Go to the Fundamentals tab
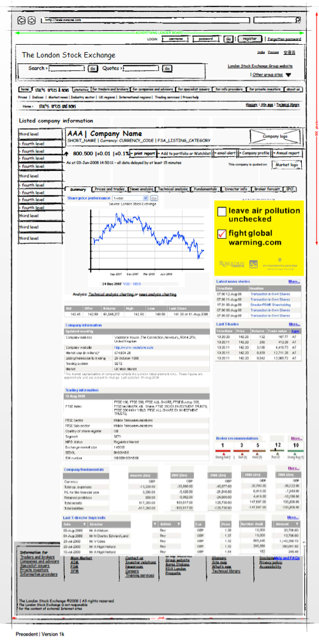 [x=205, y=190]
